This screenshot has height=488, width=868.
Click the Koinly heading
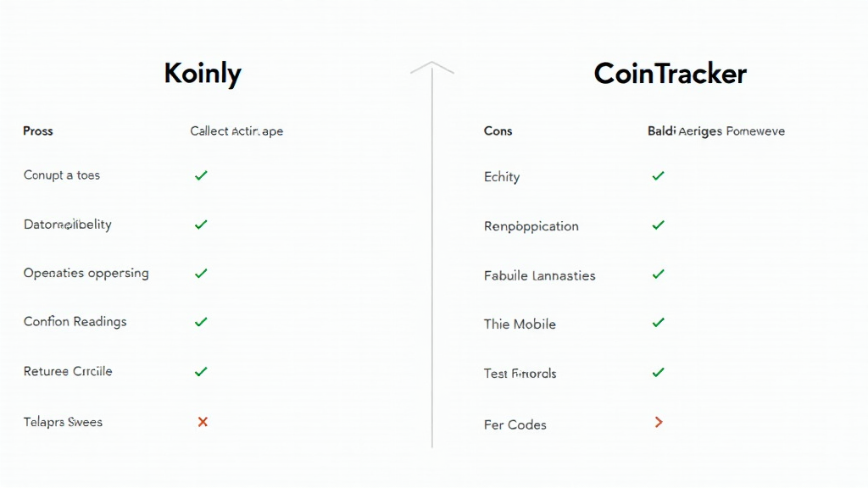coord(203,74)
